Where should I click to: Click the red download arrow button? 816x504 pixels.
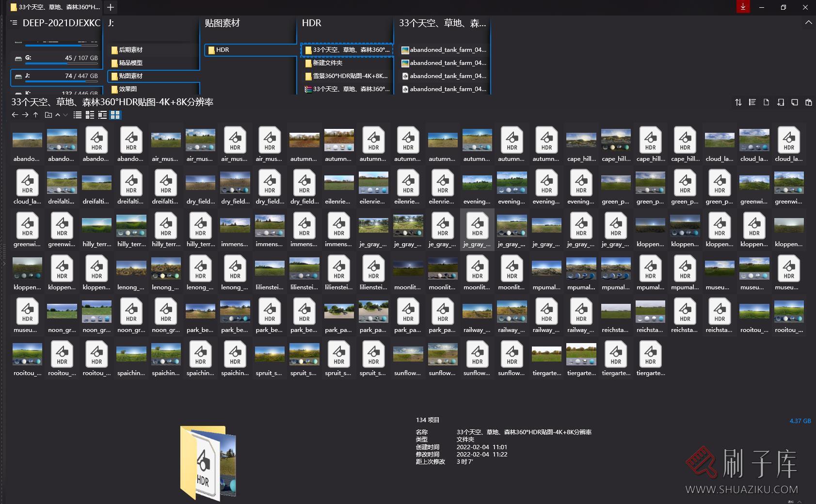(742, 7)
